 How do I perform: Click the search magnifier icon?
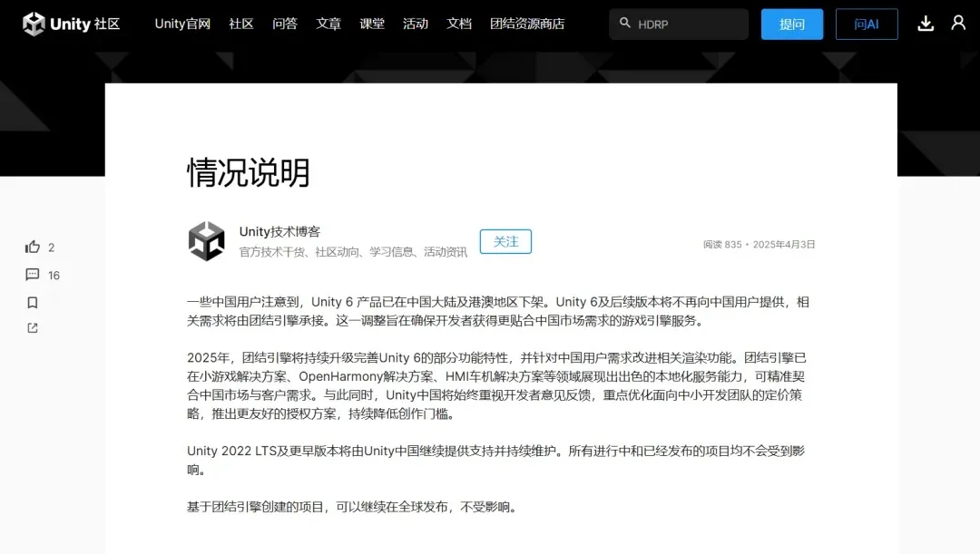pyautogui.click(x=624, y=23)
